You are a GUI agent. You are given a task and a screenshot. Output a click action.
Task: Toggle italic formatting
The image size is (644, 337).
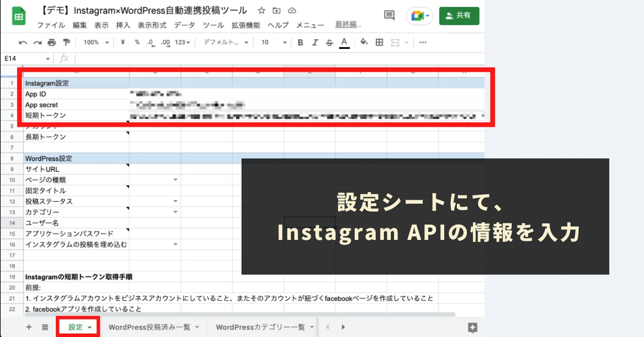(x=315, y=42)
